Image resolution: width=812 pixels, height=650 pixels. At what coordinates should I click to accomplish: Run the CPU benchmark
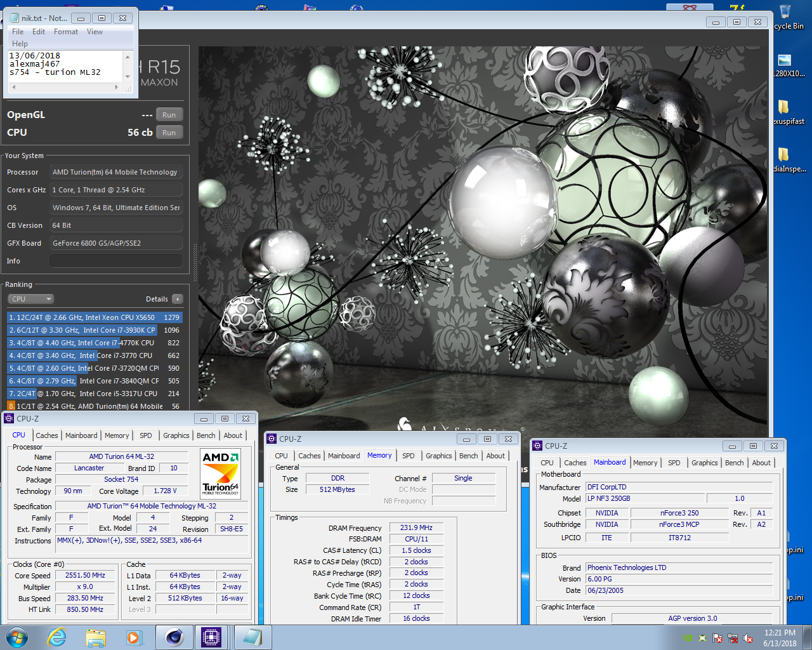(169, 133)
